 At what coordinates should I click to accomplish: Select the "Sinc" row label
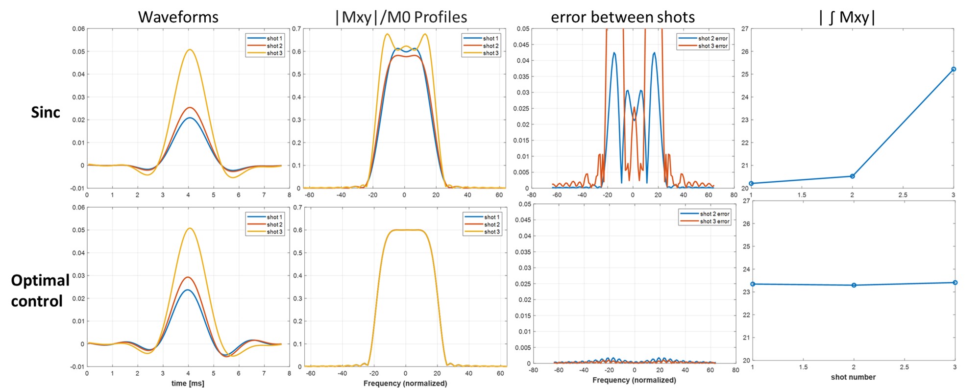click(46, 112)
